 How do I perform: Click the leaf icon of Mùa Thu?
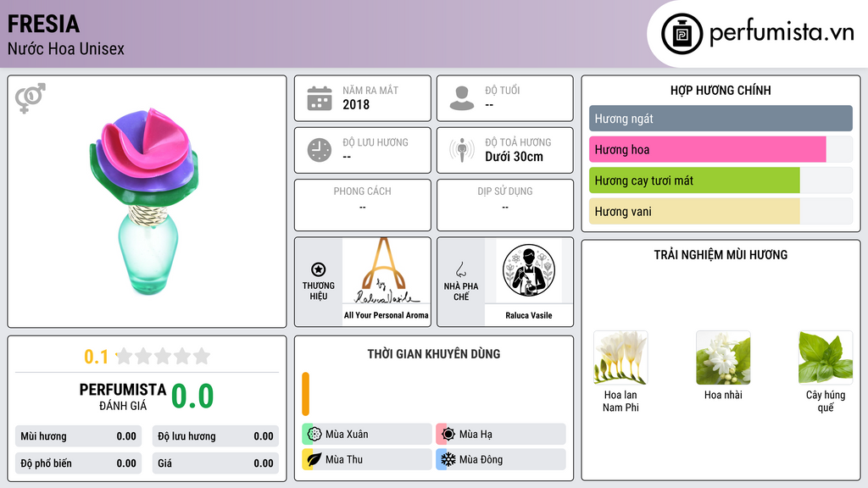tap(314, 459)
